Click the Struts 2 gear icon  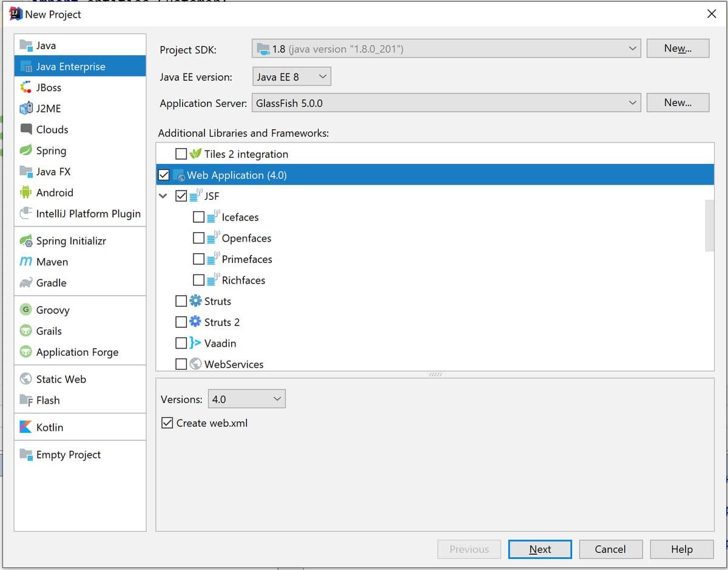pos(195,322)
